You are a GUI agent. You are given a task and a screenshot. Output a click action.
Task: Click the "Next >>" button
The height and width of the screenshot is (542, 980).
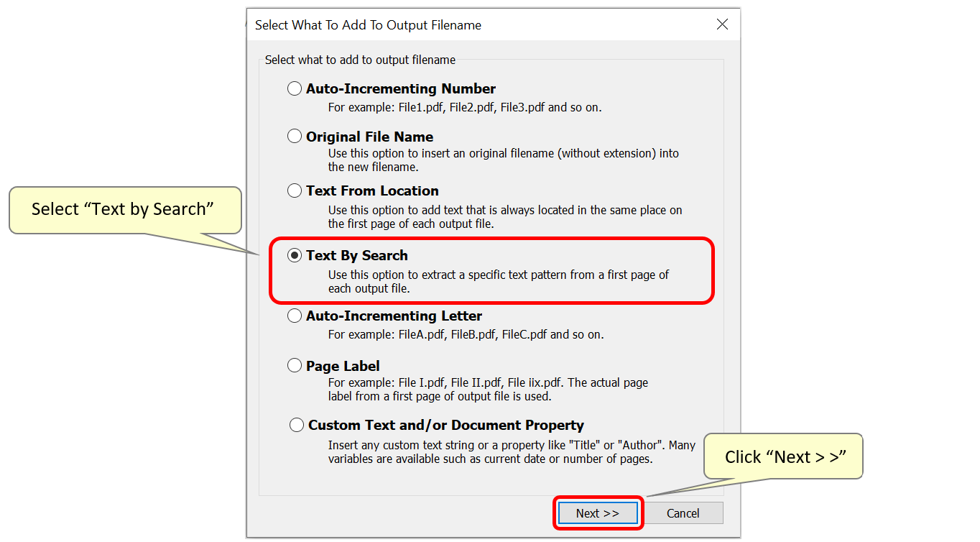click(598, 513)
